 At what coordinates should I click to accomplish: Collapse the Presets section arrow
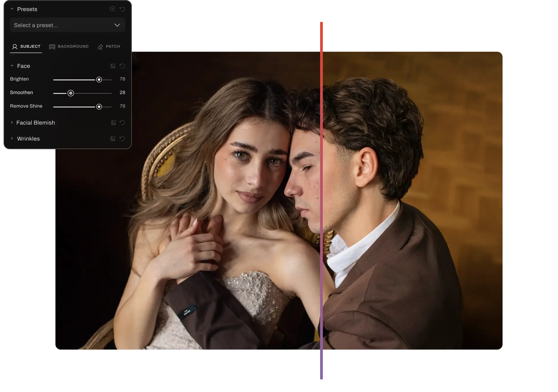click(x=12, y=9)
